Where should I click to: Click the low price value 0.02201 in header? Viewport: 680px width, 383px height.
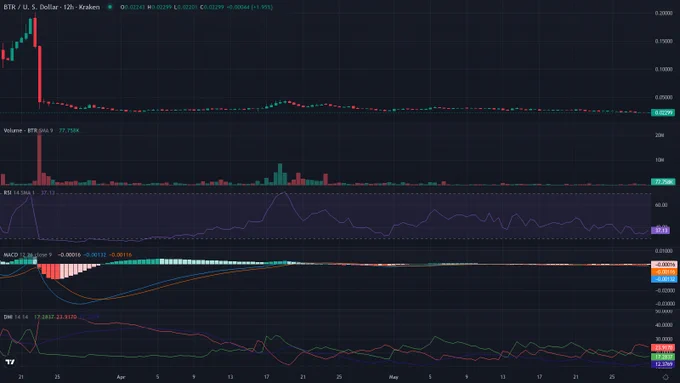pyautogui.click(x=187, y=7)
